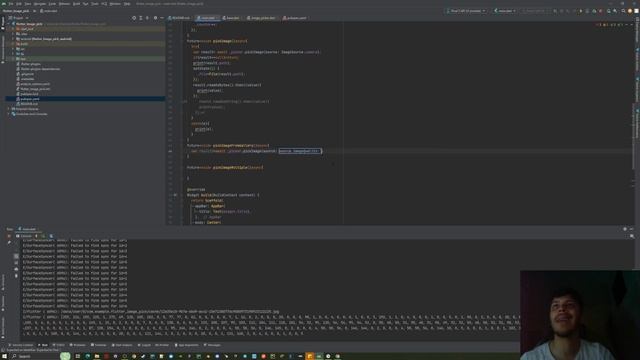Open Run panel gear settings
The image size is (640, 360).
(625, 229)
